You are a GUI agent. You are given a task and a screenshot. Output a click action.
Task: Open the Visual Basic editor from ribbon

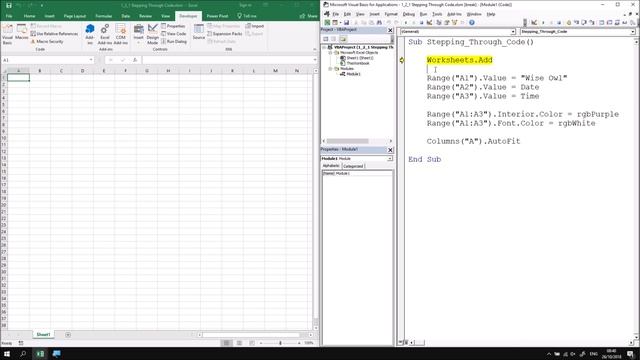pyautogui.click(x=7, y=34)
